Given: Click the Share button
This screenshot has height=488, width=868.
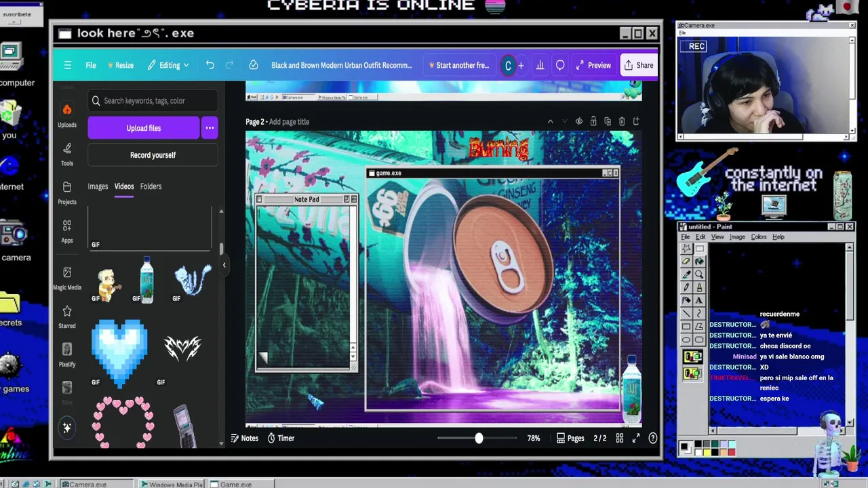Looking at the screenshot, I should click(x=639, y=65).
